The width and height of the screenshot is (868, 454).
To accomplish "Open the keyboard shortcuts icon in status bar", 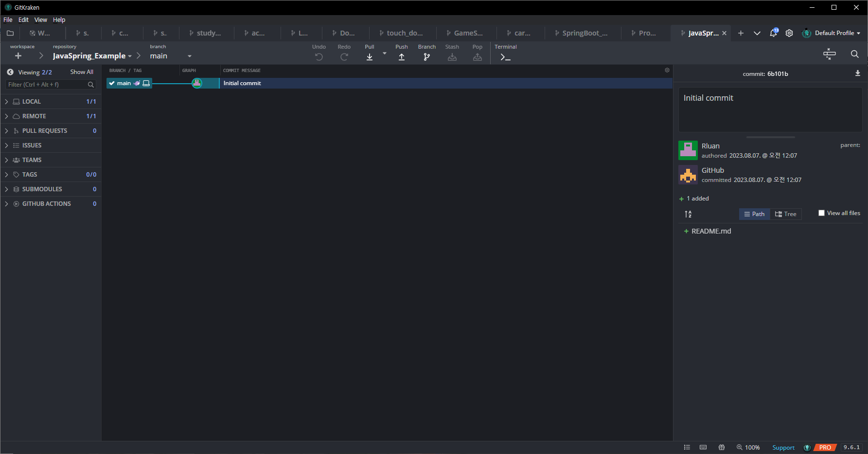I will click(x=703, y=447).
